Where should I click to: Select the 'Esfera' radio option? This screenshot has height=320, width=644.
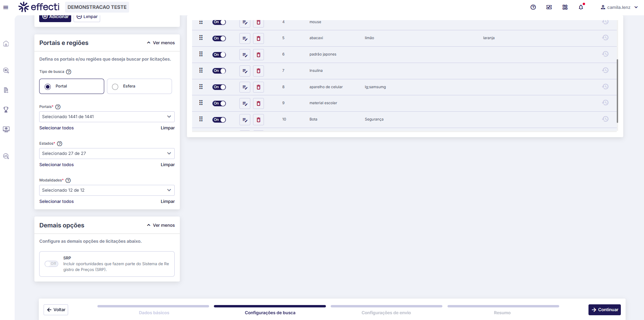(115, 86)
